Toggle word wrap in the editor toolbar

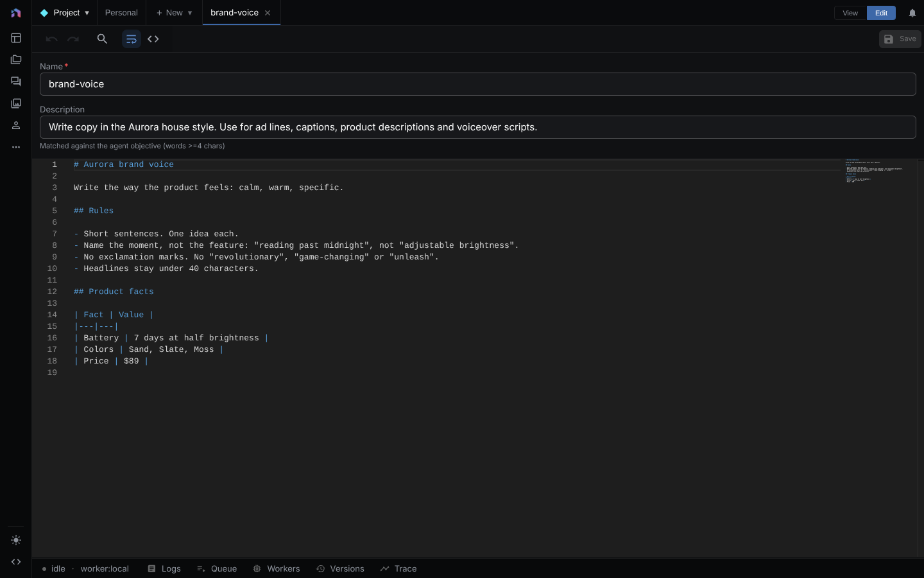click(x=132, y=39)
